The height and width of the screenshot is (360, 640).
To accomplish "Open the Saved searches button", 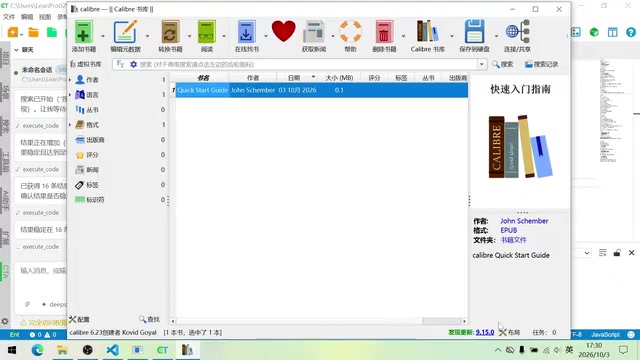I will point(541,64).
